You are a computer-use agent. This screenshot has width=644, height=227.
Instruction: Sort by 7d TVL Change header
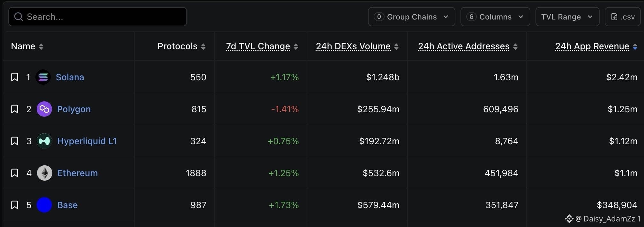point(258,46)
